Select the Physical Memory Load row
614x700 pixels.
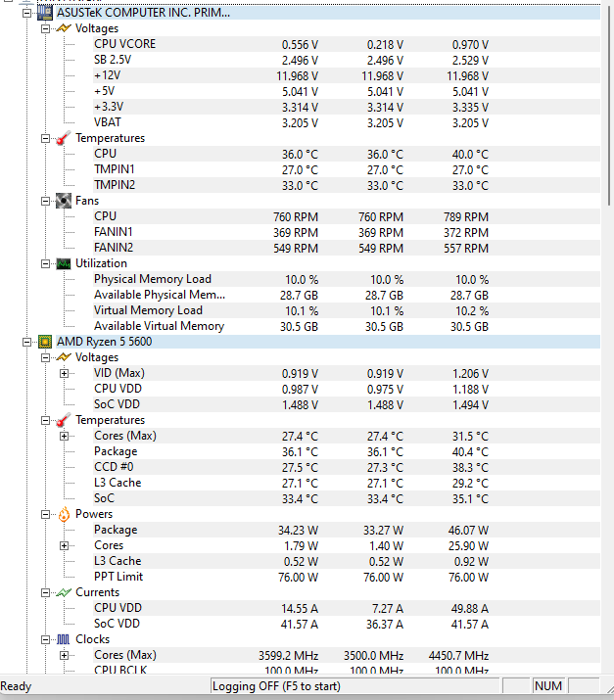coord(346,279)
